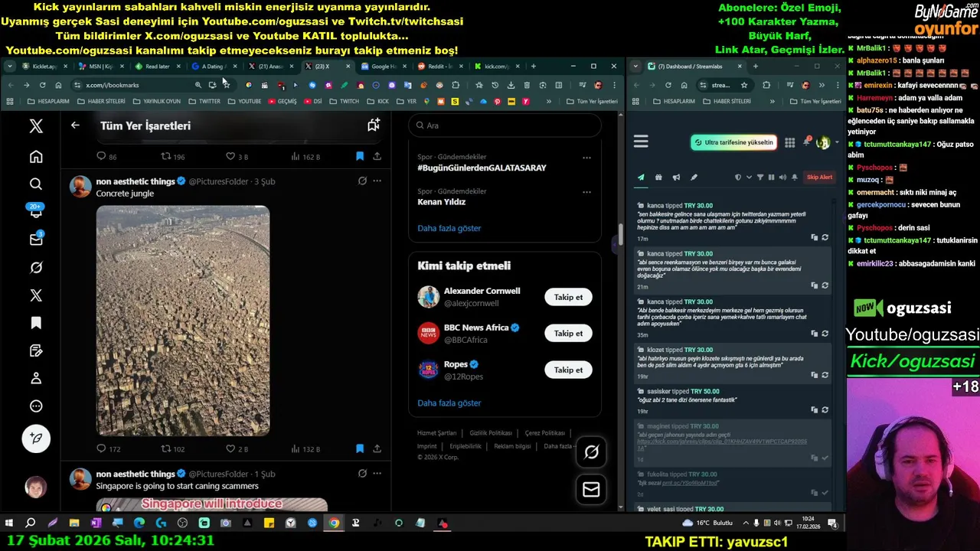The width and height of the screenshot is (980, 551).
Task: Open Home in the X sidebar
Action: point(36,157)
